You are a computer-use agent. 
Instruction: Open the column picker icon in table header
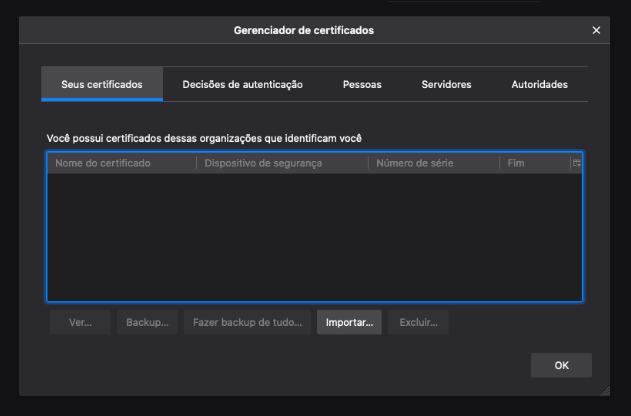click(x=576, y=163)
